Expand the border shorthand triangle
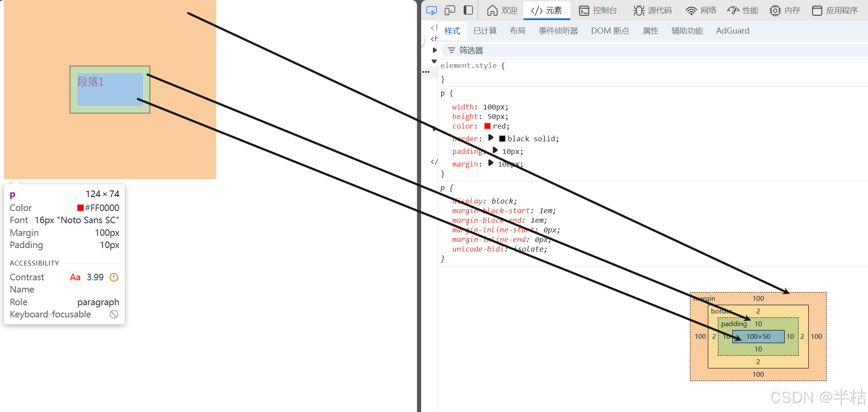This screenshot has height=412, width=868. click(491, 138)
